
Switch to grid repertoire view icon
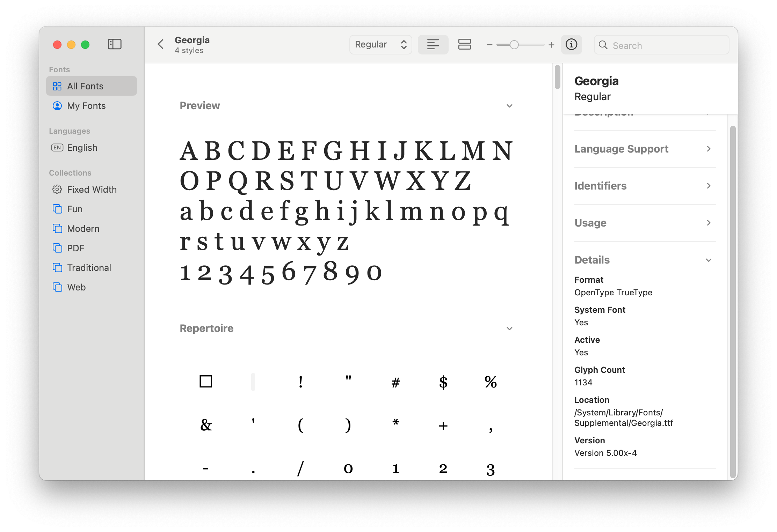(x=464, y=44)
